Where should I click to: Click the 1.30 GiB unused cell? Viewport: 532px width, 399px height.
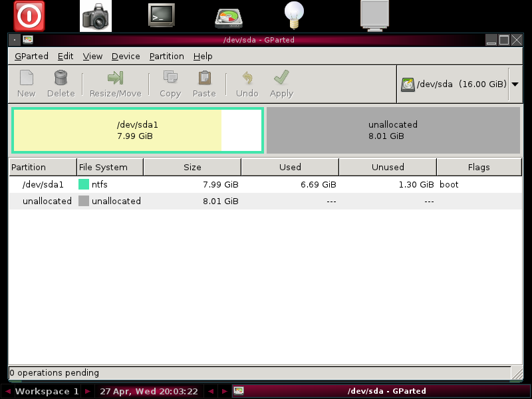(x=416, y=184)
